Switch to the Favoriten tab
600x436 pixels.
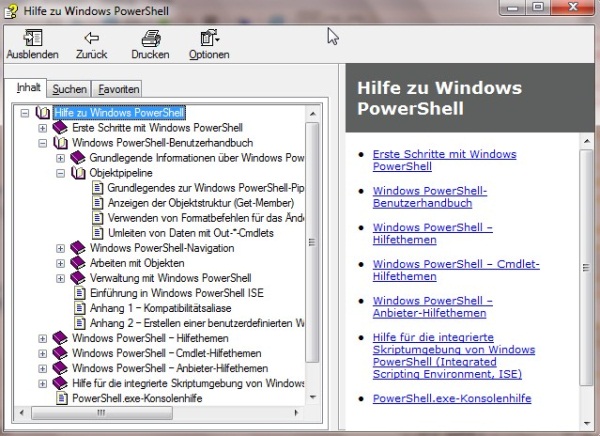tap(118, 89)
